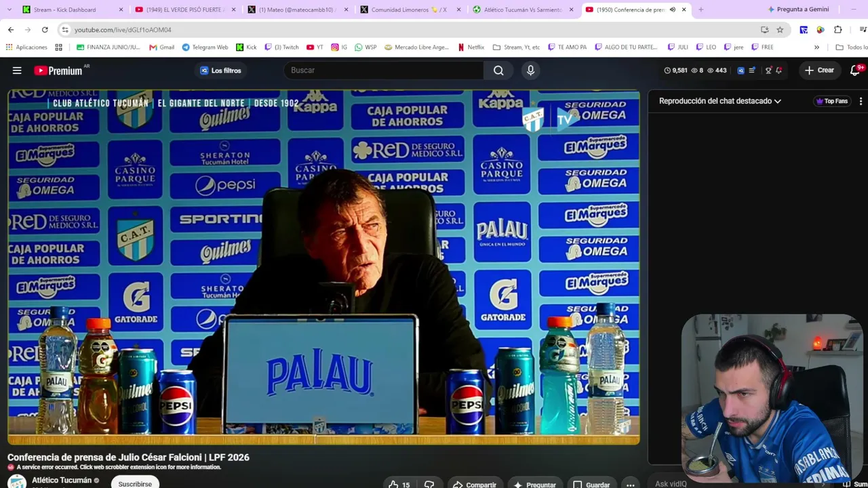The height and width of the screenshot is (488, 868).
Task: Click the Crear button
Action: (819, 70)
